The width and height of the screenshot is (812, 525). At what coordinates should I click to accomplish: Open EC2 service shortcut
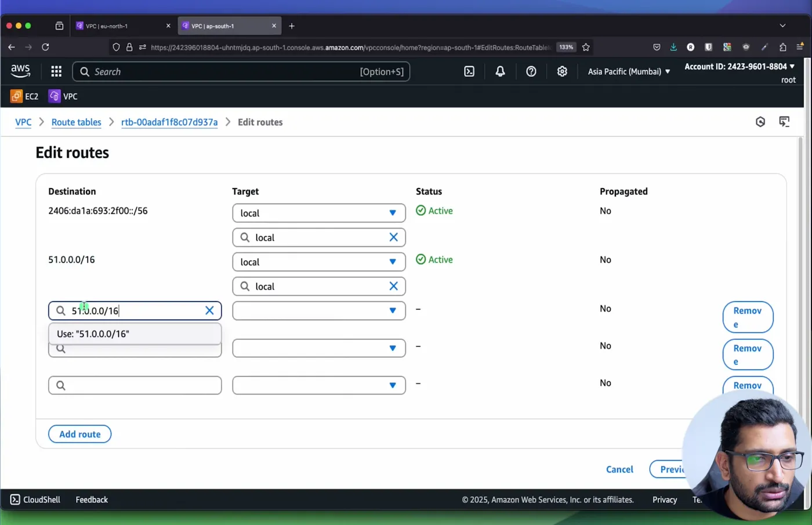(24, 96)
